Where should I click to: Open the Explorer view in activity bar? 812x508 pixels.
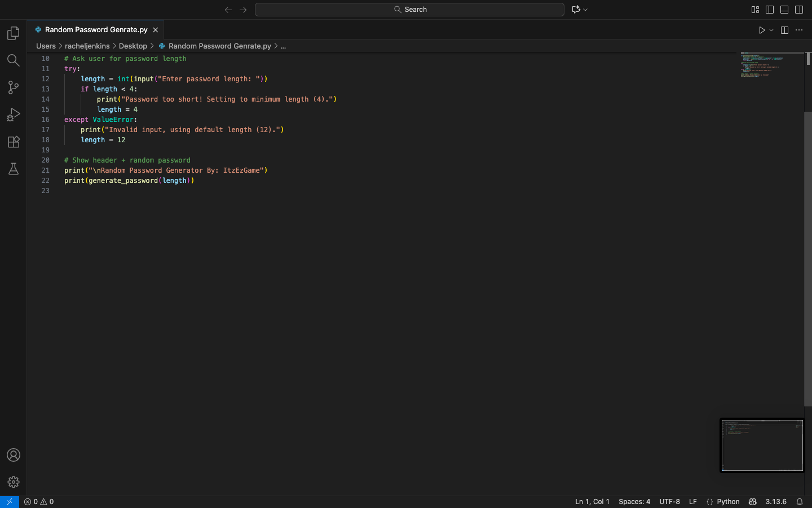click(14, 34)
